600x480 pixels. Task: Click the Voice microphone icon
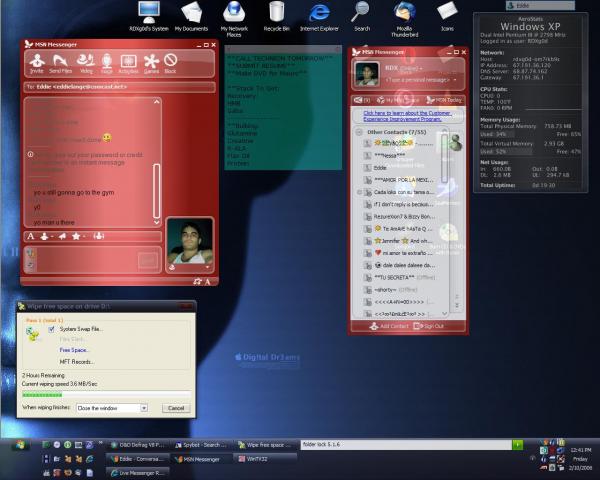(x=107, y=64)
